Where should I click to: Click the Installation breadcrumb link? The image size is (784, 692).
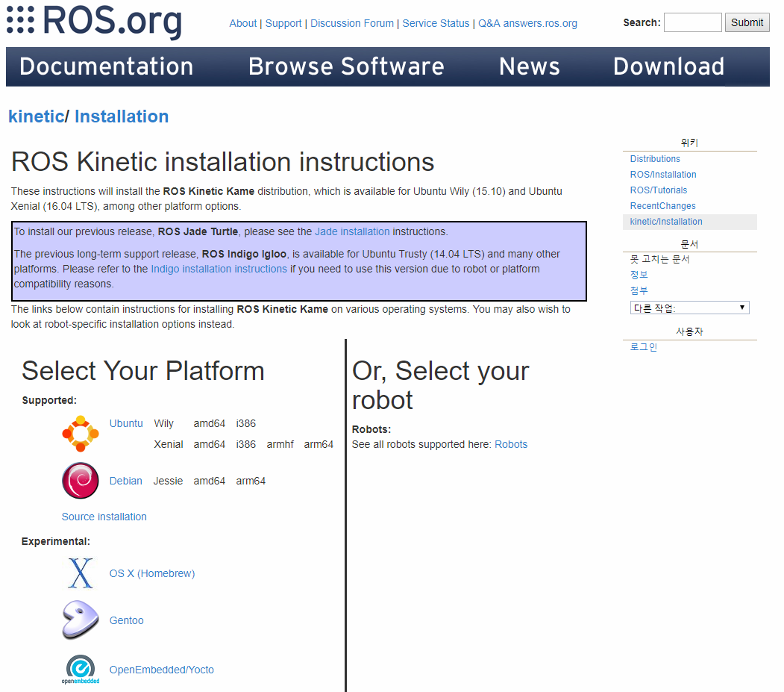pyautogui.click(x=122, y=116)
